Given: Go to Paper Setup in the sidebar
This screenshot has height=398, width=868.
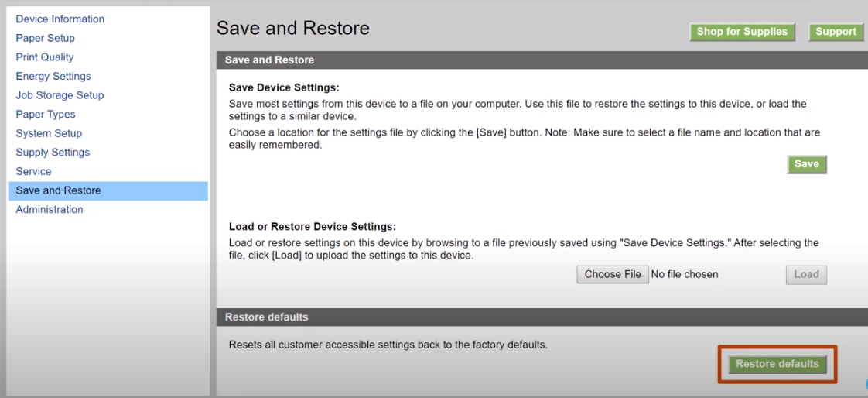Looking at the screenshot, I should (45, 38).
